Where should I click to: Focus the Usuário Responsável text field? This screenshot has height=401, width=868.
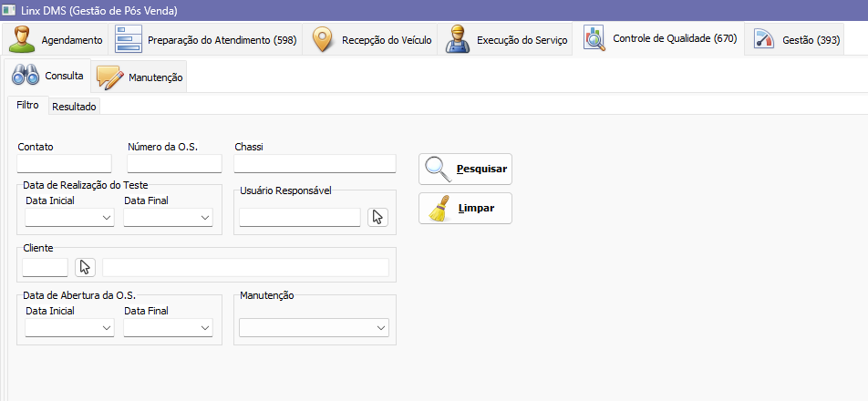(300, 218)
